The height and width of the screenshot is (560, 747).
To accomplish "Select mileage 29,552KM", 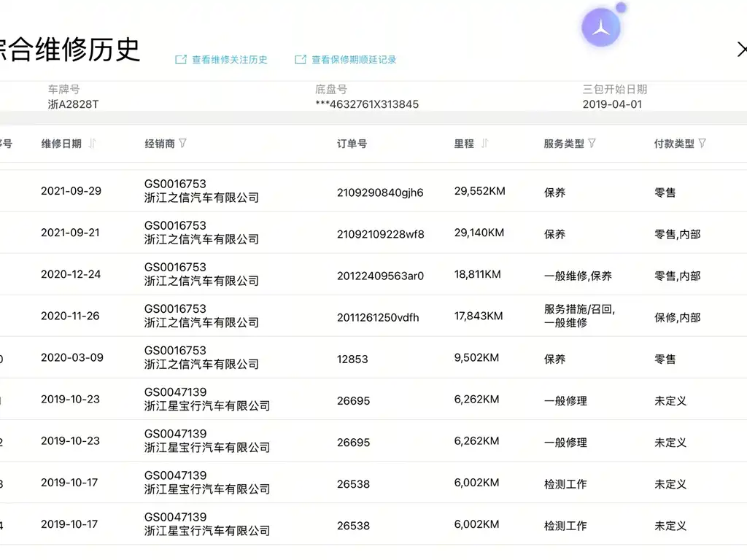I will tap(480, 191).
